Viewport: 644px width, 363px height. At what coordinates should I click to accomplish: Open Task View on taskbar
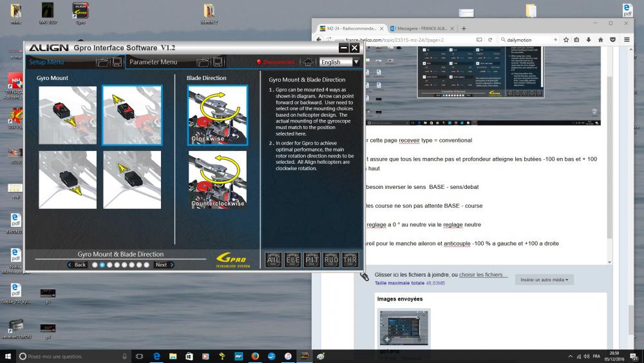pos(139,356)
